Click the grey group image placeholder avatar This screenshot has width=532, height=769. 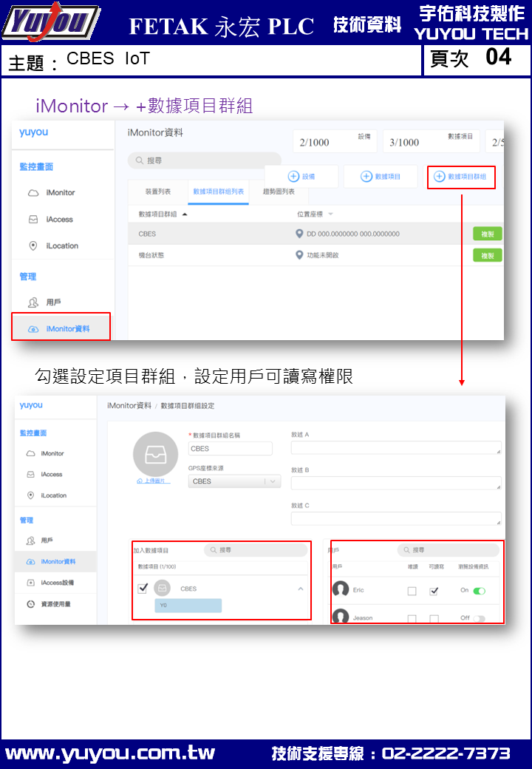(156, 455)
